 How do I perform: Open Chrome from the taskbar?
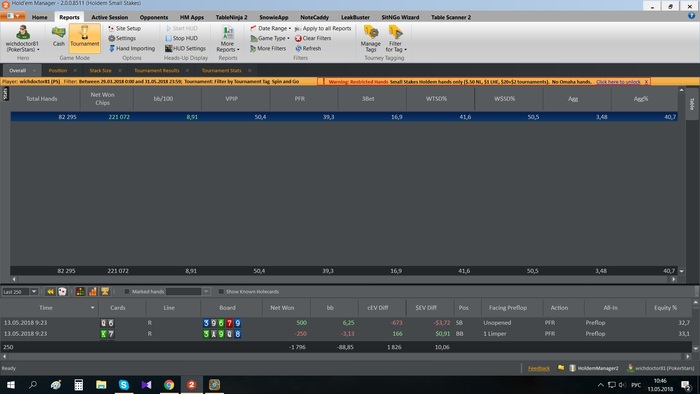click(x=169, y=385)
